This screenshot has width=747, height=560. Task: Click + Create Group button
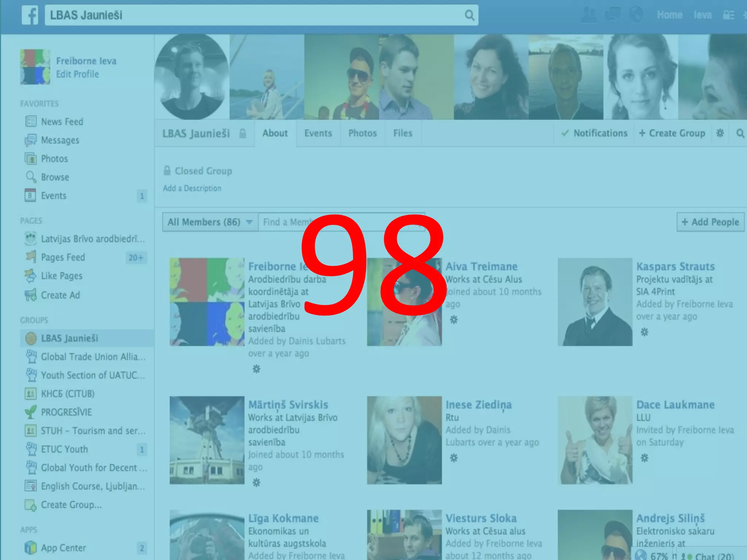pyautogui.click(x=672, y=133)
